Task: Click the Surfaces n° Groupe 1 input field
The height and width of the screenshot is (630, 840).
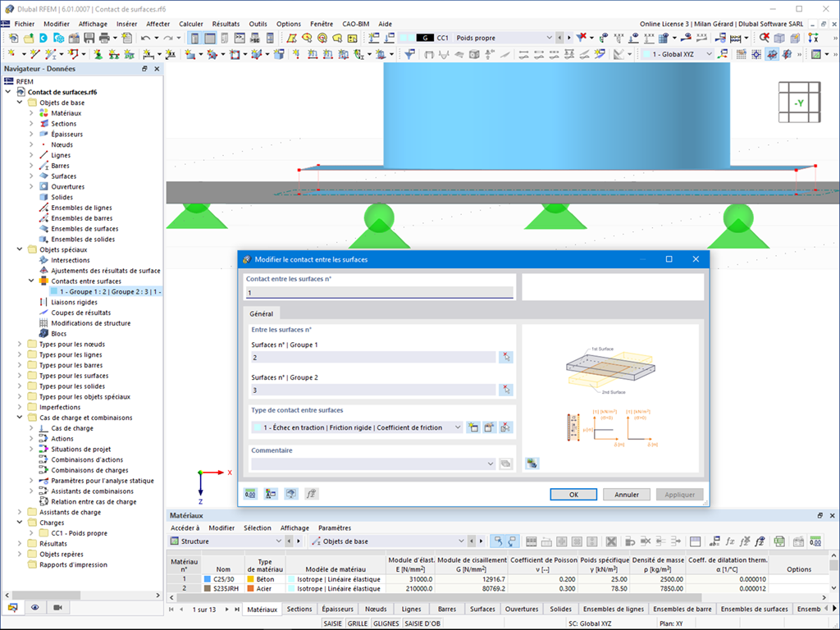Action: click(x=373, y=358)
